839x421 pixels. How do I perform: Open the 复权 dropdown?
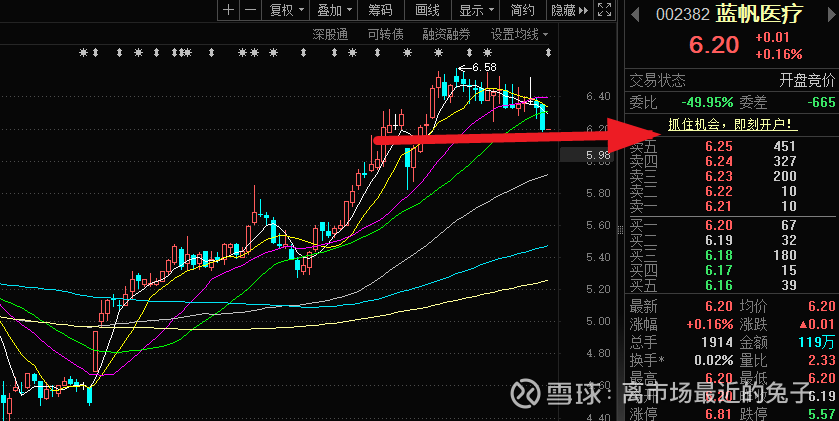[286, 10]
